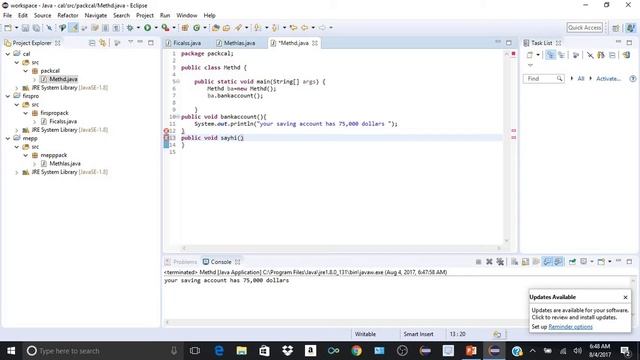Toggle Focus on Workweek in Task List
This screenshot has width=640, height=360.
pyautogui.click(x=576, y=55)
